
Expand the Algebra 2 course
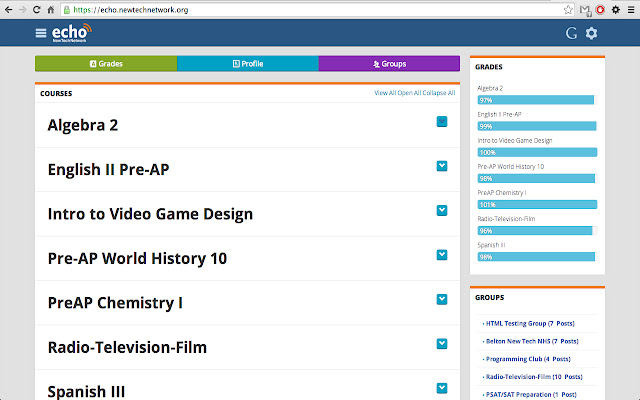click(442, 122)
